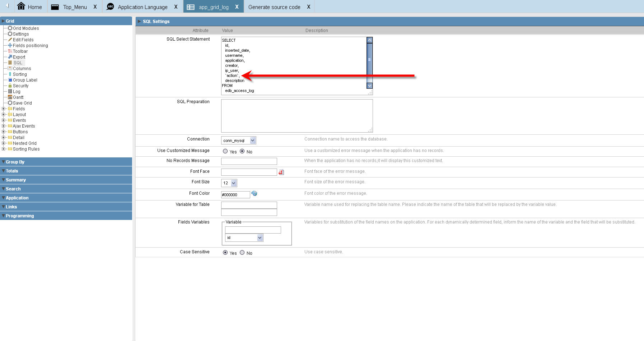Switch to the Top_Menu tab
Viewport: 644px width, 341px height.
tap(75, 6)
